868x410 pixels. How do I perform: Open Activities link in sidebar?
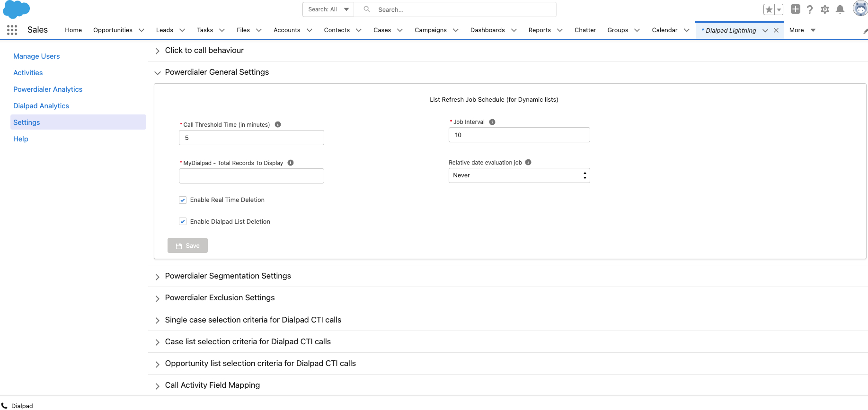28,73
